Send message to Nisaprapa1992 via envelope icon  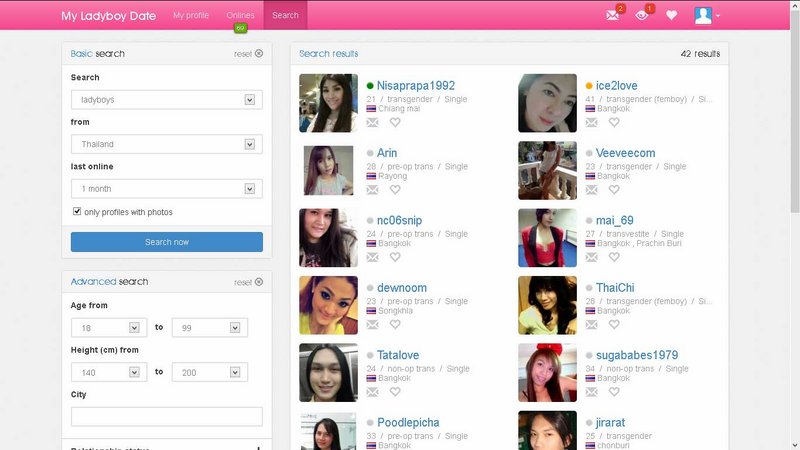[x=372, y=122]
